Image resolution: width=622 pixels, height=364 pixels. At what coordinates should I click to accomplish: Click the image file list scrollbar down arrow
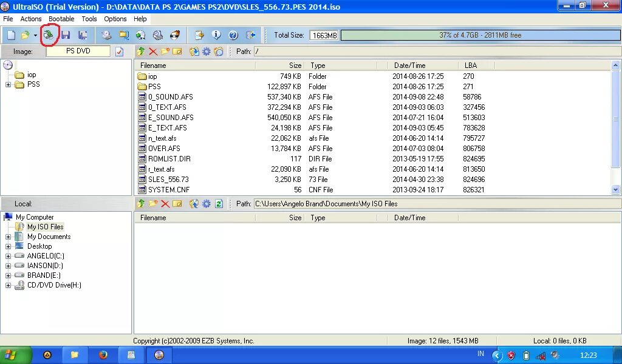point(616,190)
